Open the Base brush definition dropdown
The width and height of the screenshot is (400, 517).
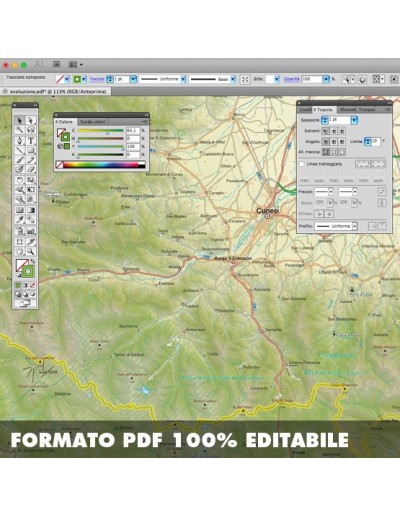coord(233,79)
